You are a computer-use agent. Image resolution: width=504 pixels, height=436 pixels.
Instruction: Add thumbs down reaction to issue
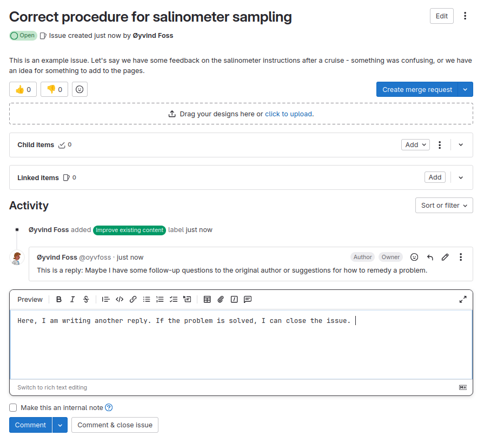coord(54,89)
